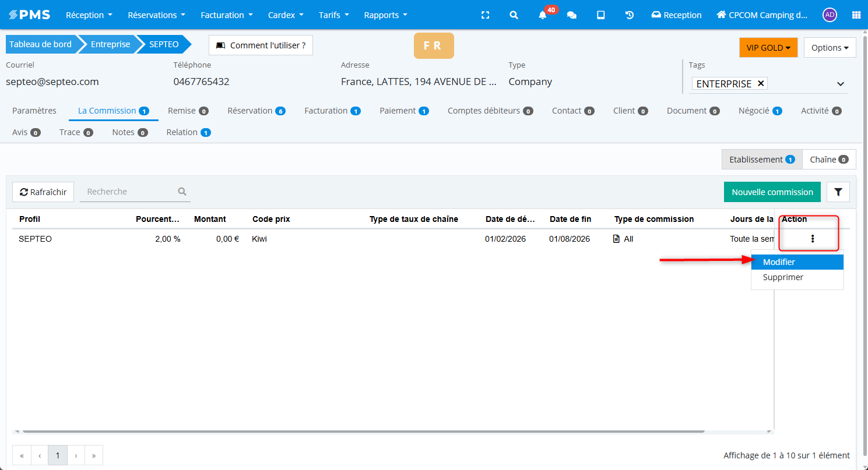Select the Etablissement view toggle

(761, 160)
